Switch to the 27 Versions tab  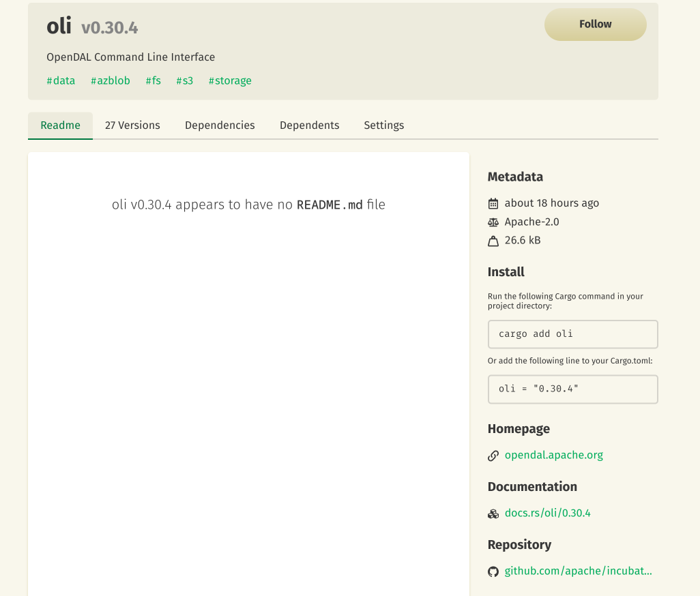tap(132, 125)
